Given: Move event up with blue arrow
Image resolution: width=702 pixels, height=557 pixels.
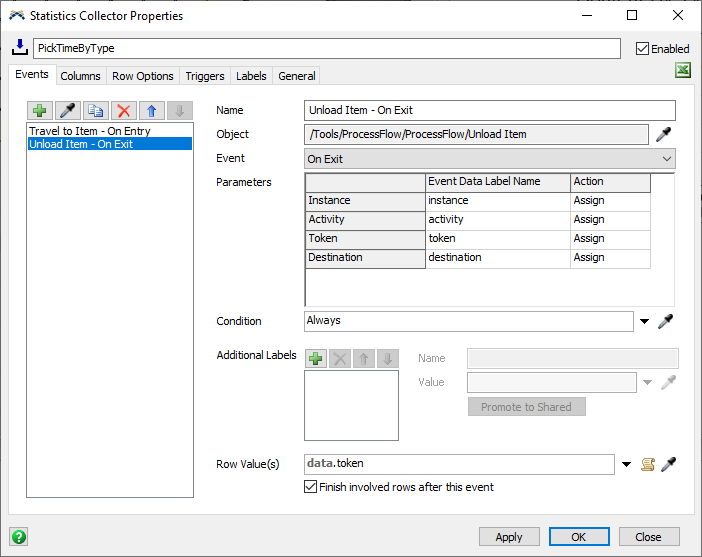Looking at the screenshot, I should pos(152,111).
